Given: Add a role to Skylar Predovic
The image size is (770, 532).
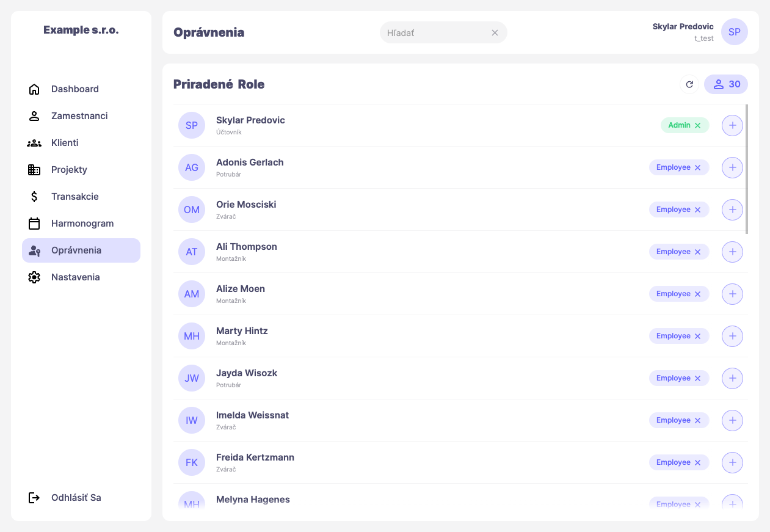Looking at the screenshot, I should 732,125.
